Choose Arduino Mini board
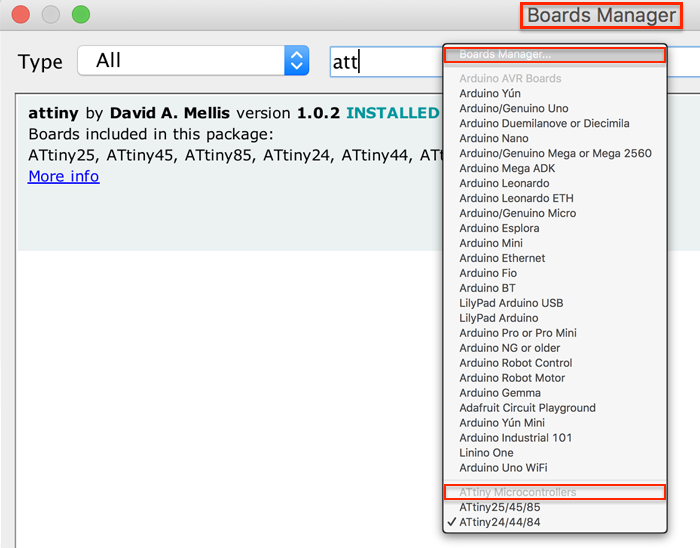This screenshot has height=548, width=700. pyautogui.click(x=555, y=243)
